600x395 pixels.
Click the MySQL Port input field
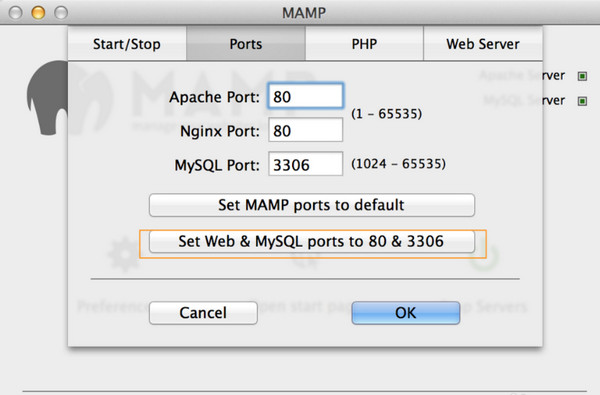305,164
